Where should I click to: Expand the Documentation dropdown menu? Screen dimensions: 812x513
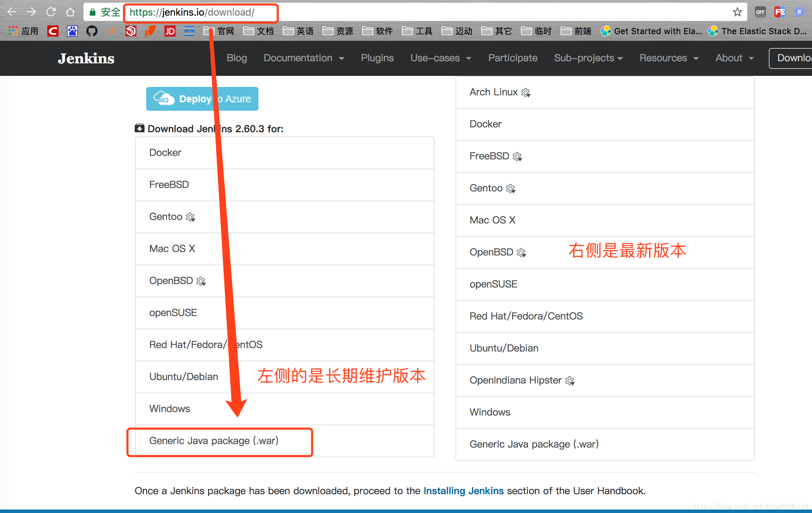pos(304,58)
